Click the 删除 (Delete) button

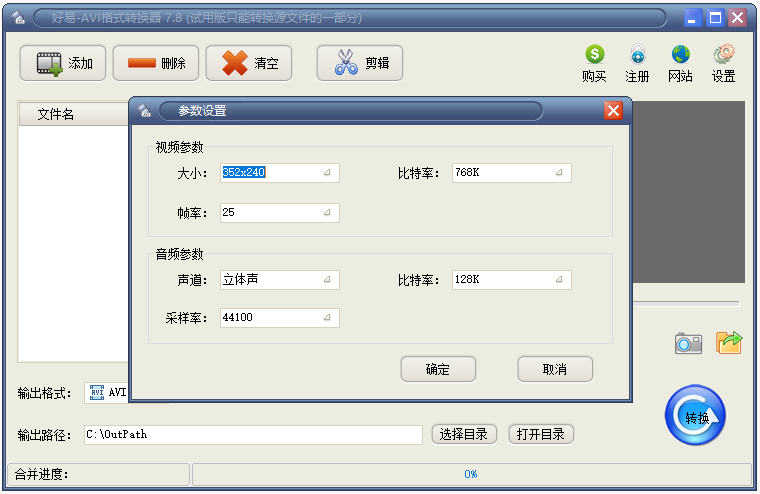click(156, 63)
